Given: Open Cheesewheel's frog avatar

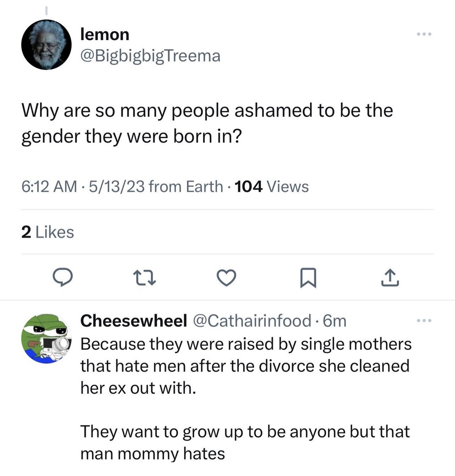Looking at the screenshot, I should (46, 338).
